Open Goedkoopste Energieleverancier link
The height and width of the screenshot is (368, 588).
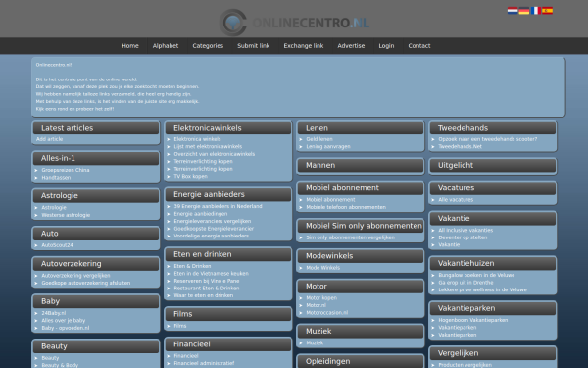pos(214,229)
